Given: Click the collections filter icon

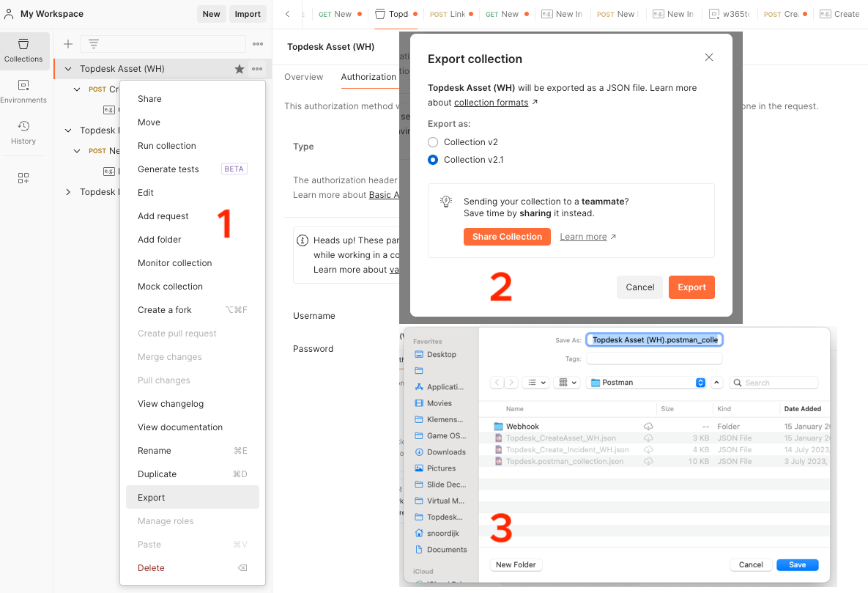Looking at the screenshot, I should (x=94, y=44).
